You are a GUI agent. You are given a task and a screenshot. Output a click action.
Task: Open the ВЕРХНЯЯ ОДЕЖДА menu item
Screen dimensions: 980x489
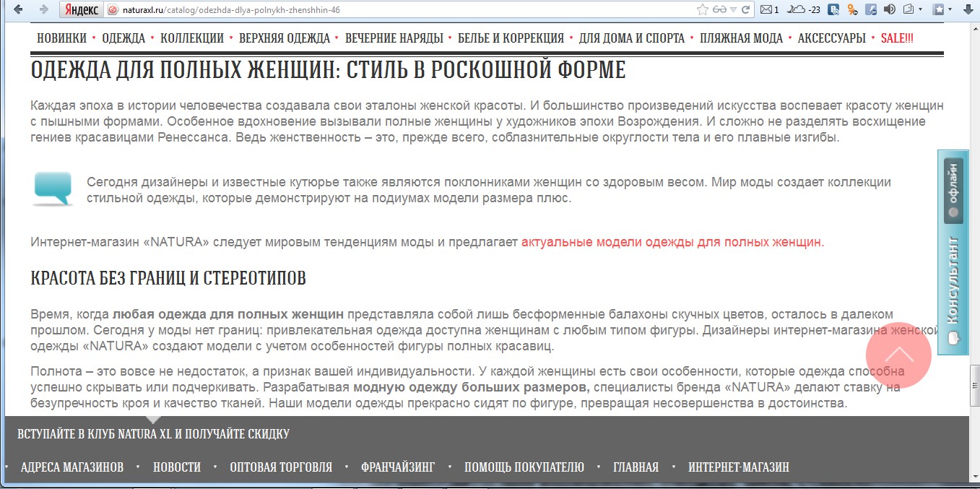[x=285, y=38]
